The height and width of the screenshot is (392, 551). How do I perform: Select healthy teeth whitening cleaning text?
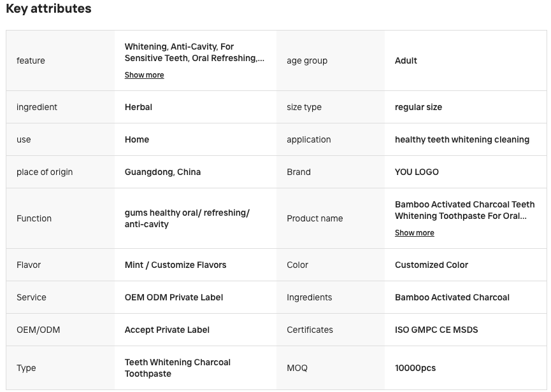[x=462, y=139]
